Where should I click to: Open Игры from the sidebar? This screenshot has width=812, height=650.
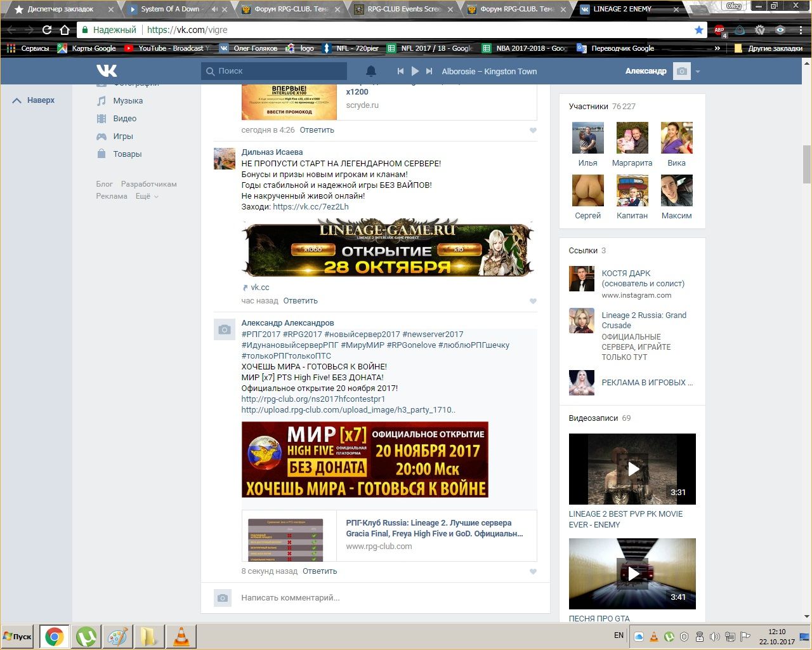[123, 136]
